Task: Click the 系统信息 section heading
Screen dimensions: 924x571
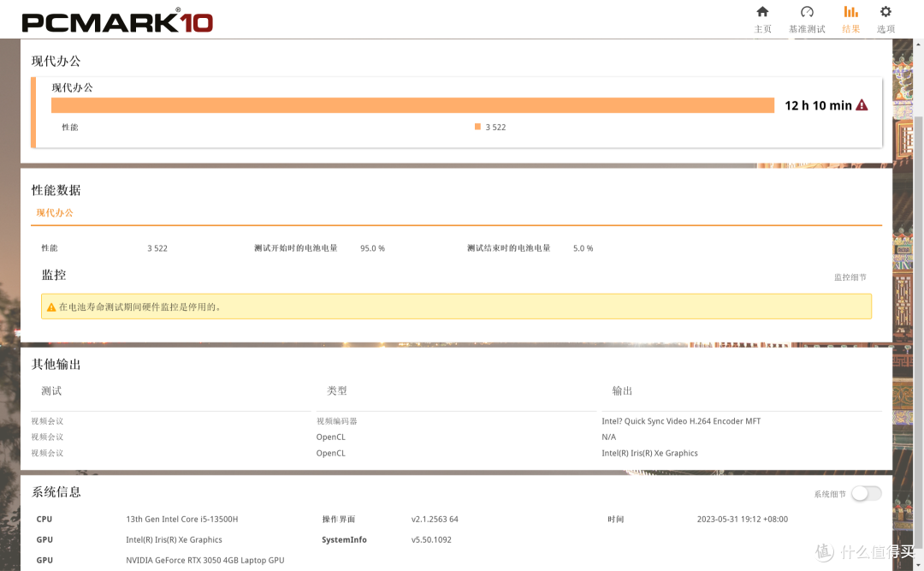Action: point(56,492)
